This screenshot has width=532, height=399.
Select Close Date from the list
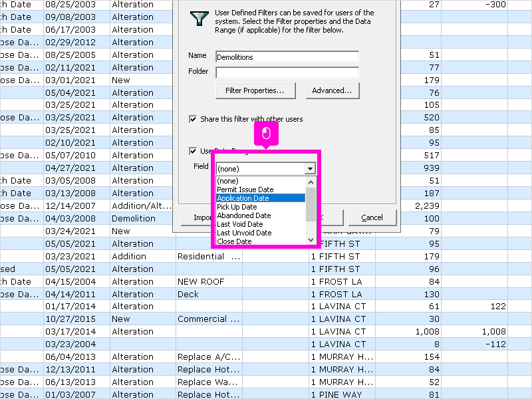(x=261, y=241)
